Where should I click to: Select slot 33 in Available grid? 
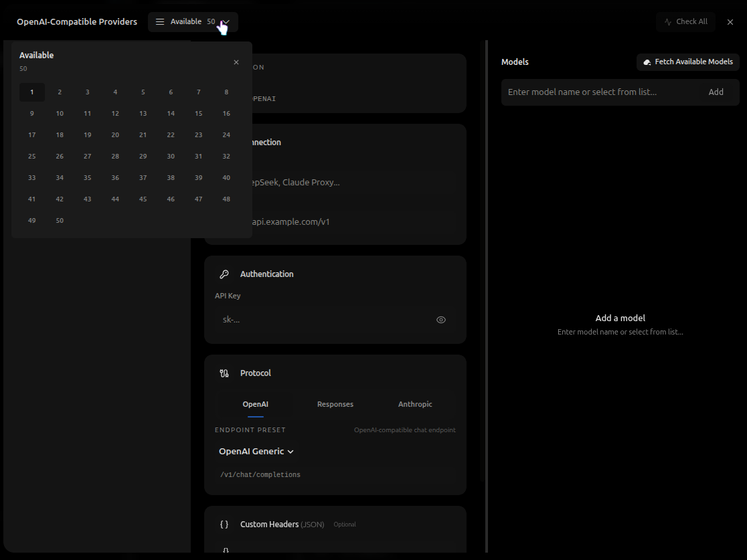tap(32, 178)
